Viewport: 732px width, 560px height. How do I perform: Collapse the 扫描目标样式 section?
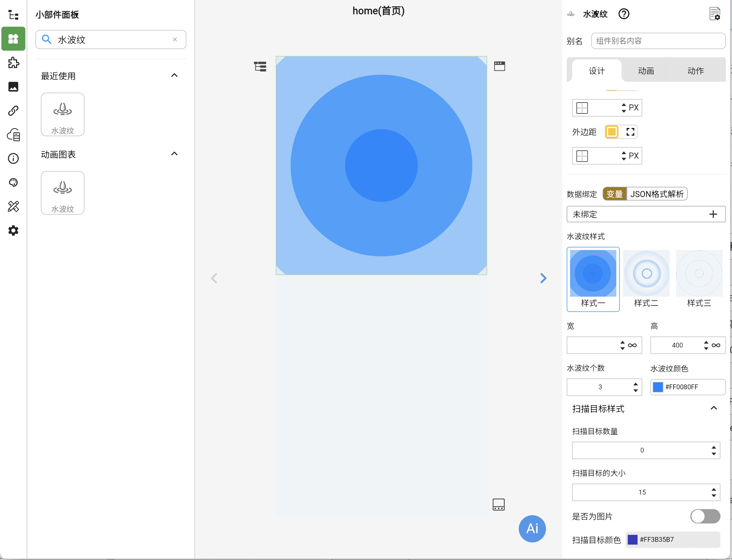pyautogui.click(x=713, y=408)
